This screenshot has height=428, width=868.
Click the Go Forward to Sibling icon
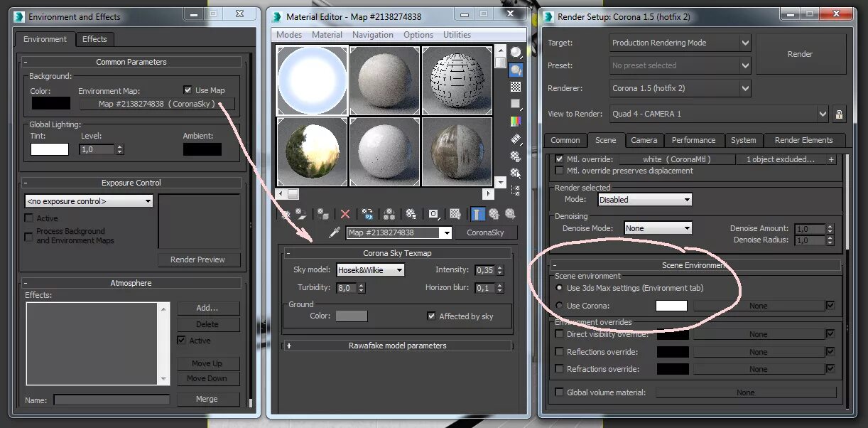click(x=509, y=214)
